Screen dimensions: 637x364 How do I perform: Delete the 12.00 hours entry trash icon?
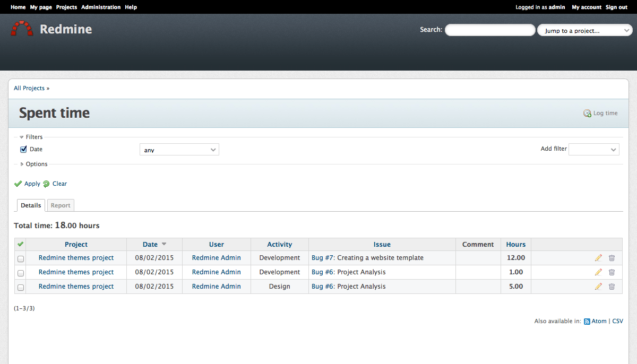point(612,258)
